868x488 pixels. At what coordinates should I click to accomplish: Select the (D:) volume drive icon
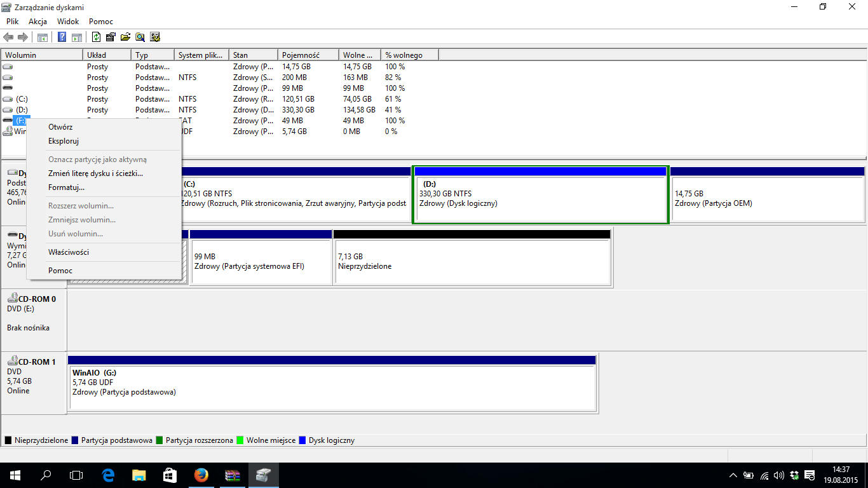point(8,109)
